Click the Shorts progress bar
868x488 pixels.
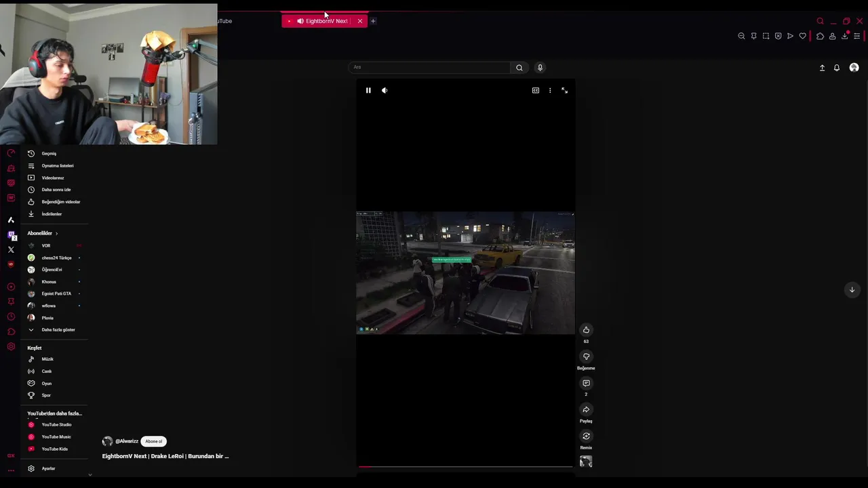tap(465, 466)
